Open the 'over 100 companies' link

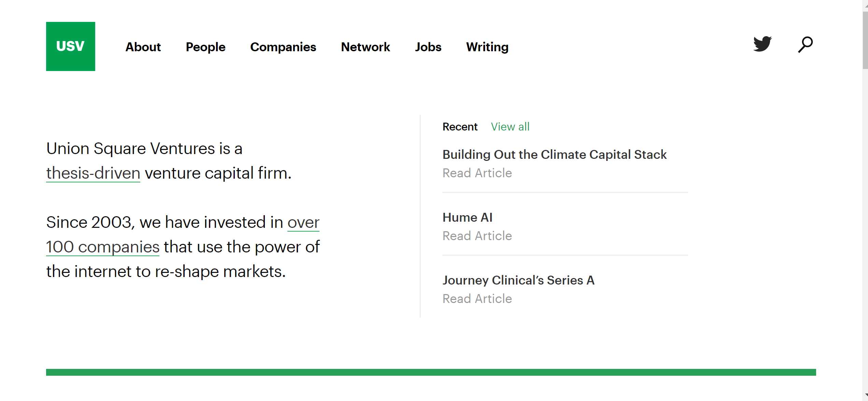click(x=183, y=234)
